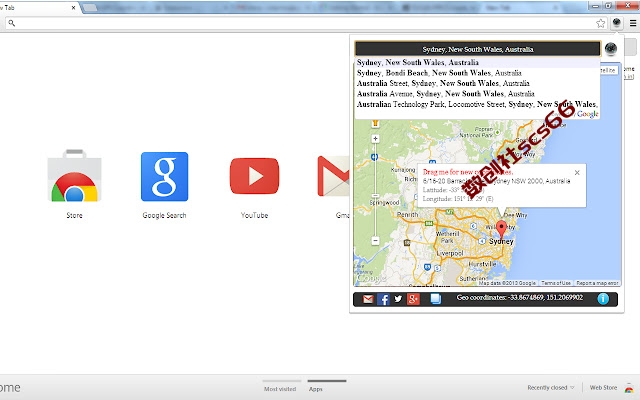Switch to Apps section

tap(315, 389)
